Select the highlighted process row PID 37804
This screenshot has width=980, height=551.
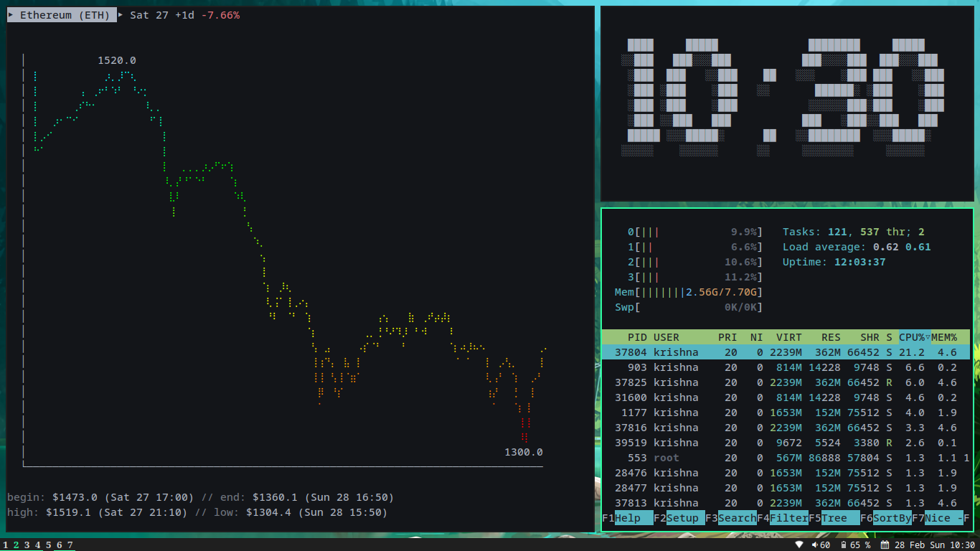click(786, 352)
